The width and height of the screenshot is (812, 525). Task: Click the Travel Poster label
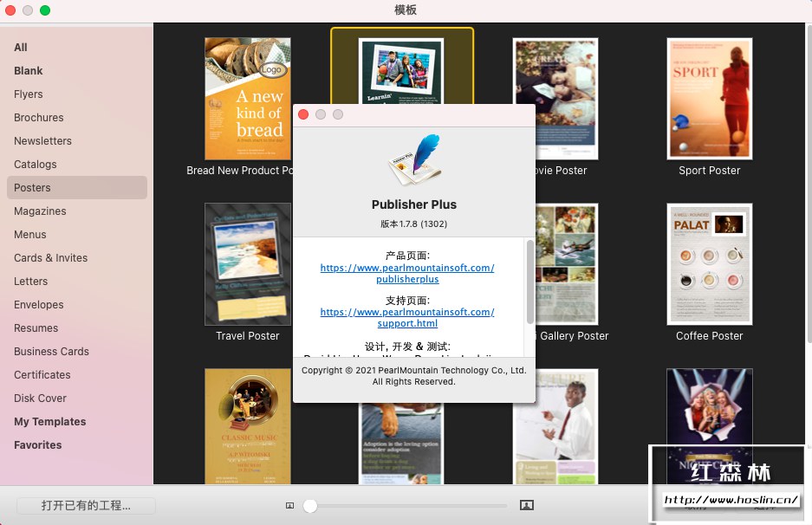(248, 336)
